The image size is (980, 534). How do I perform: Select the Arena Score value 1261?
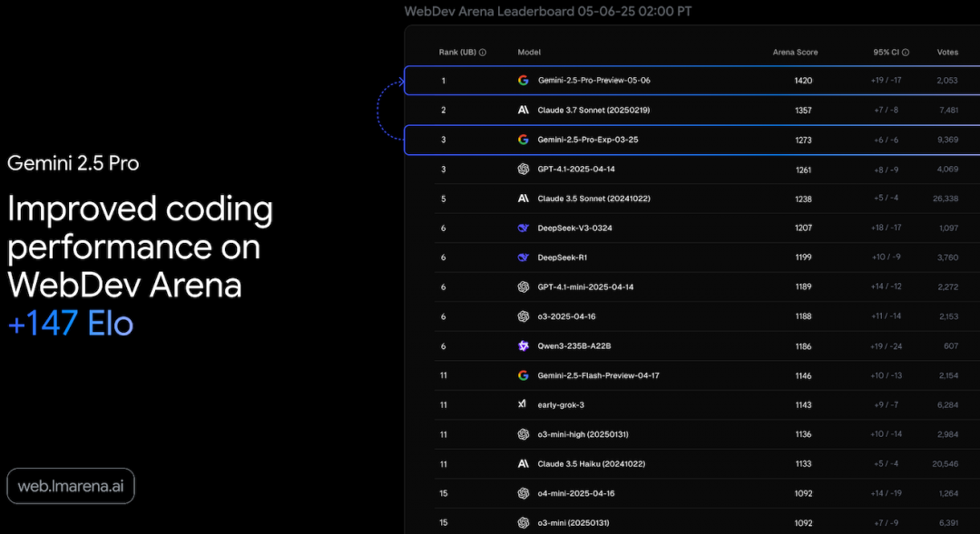coord(803,170)
